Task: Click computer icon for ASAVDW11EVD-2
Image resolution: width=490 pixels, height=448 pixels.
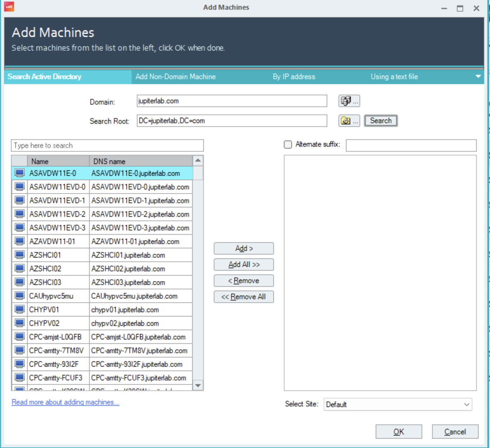Action: coord(20,214)
